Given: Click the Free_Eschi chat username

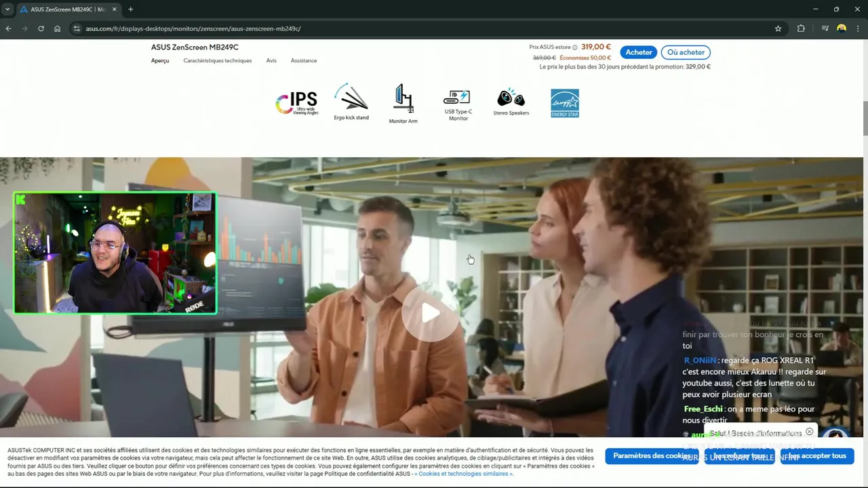Looking at the screenshot, I should 703,409.
